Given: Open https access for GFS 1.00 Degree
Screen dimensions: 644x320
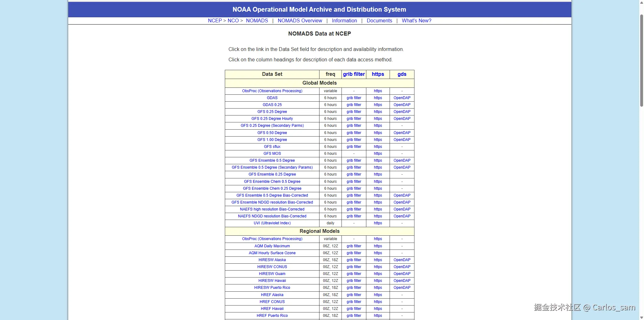Looking at the screenshot, I should [378, 140].
